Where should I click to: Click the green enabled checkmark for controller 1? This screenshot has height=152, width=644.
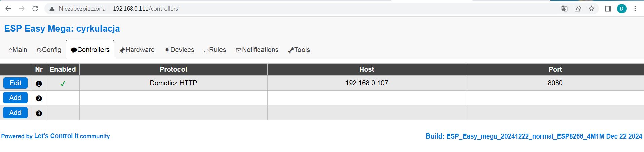coord(63,83)
